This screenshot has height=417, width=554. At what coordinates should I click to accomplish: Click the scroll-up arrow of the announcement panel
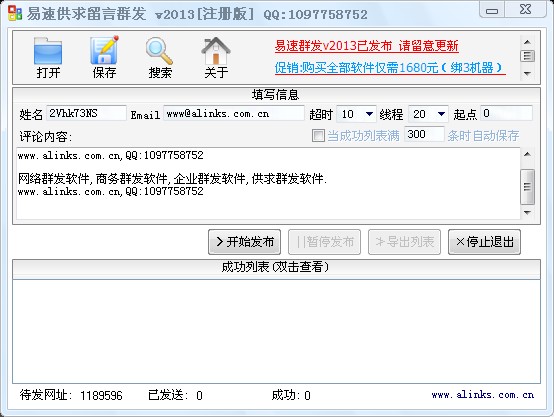(527, 42)
